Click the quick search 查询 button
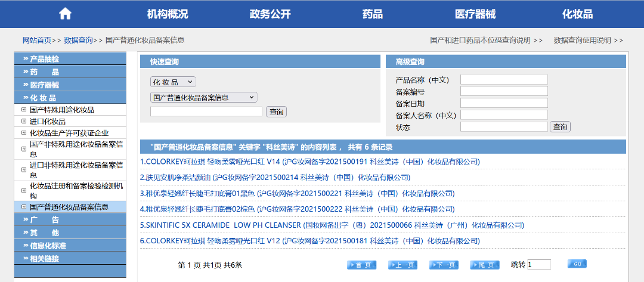The width and height of the screenshot is (644, 282). pyautogui.click(x=276, y=111)
